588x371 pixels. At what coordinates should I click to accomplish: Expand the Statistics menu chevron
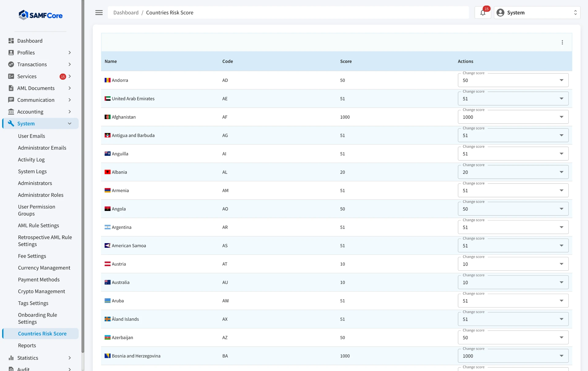pyautogui.click(x=70, y=358)
